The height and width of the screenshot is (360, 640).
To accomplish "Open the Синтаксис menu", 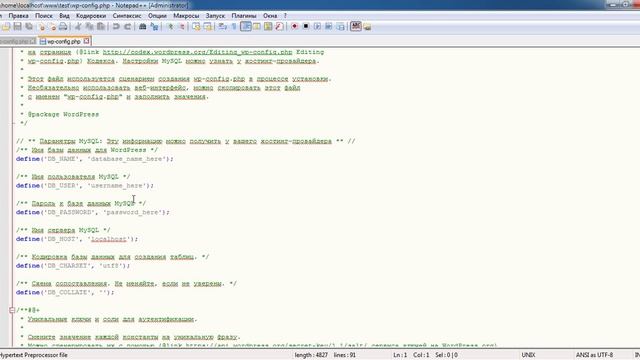I will click(x=127, y=16).
